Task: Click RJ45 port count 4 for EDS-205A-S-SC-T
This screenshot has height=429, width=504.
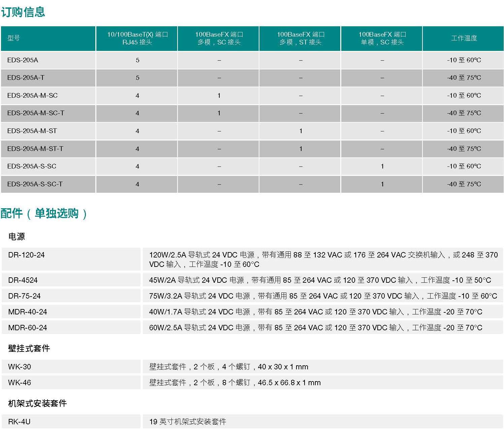Action: (x=137, y=184)
